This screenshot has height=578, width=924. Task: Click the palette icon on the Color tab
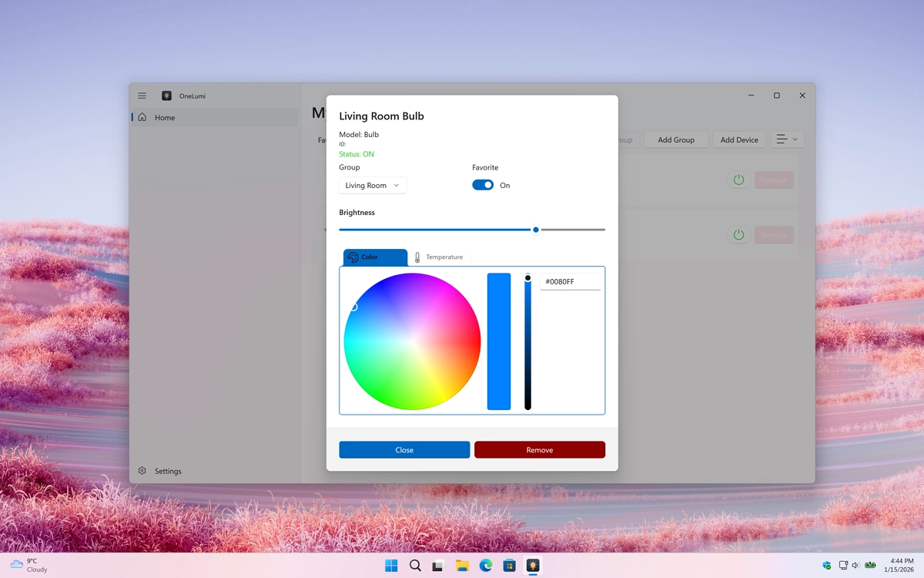[353, 257]
